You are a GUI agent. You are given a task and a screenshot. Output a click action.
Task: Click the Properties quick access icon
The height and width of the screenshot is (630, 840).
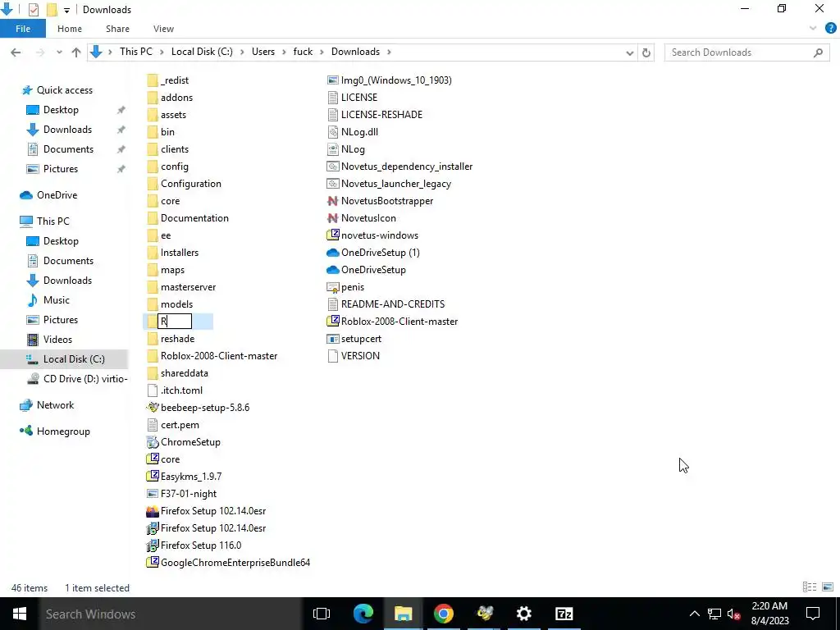33,10
